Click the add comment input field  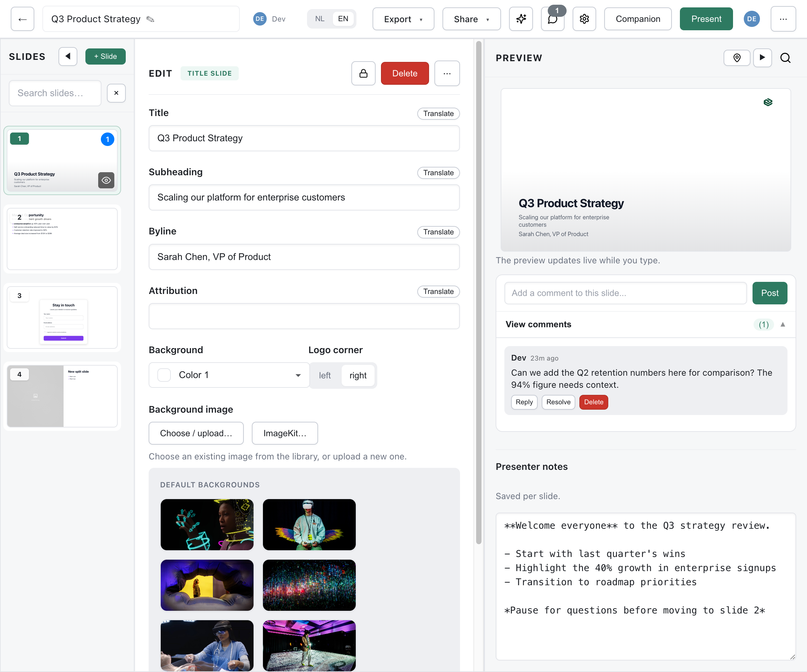click(625, 293)
